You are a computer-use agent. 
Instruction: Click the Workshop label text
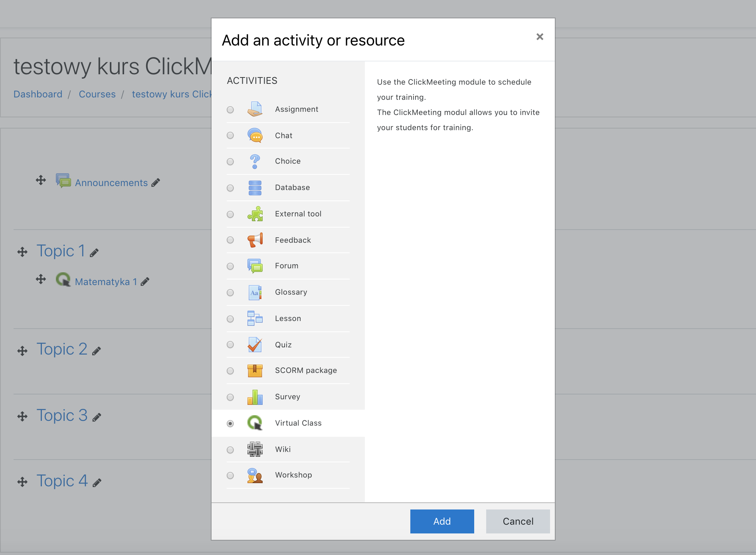[293, 475]
